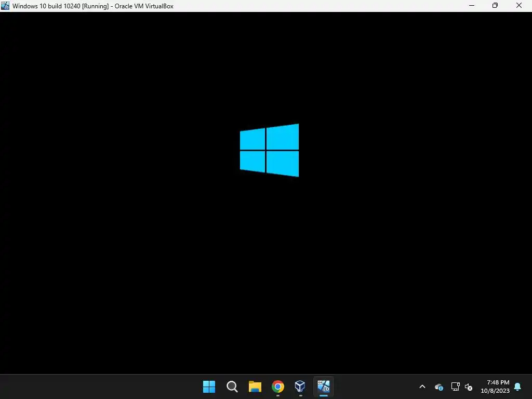
Task: Minimize the VirtualBox VM window
Action: (472, 6)
